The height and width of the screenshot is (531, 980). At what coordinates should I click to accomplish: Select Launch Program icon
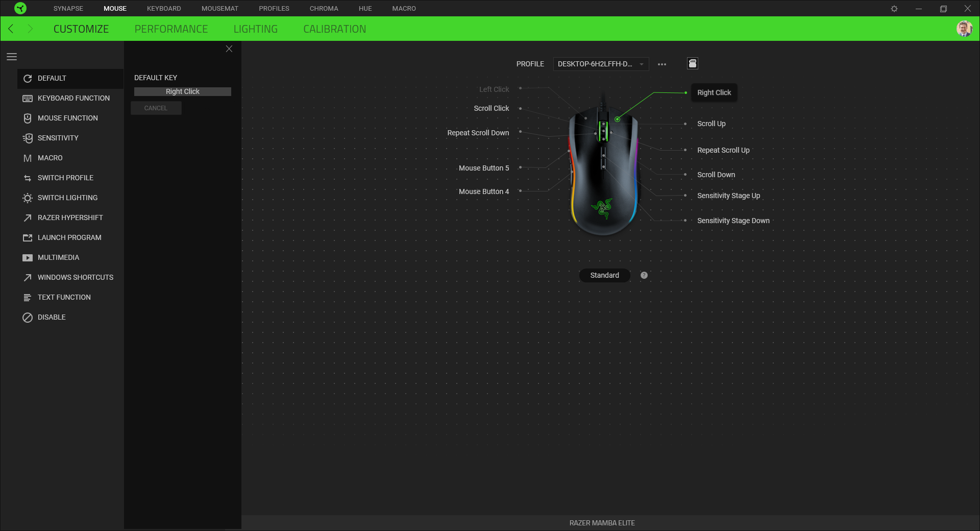coord(28,238)
